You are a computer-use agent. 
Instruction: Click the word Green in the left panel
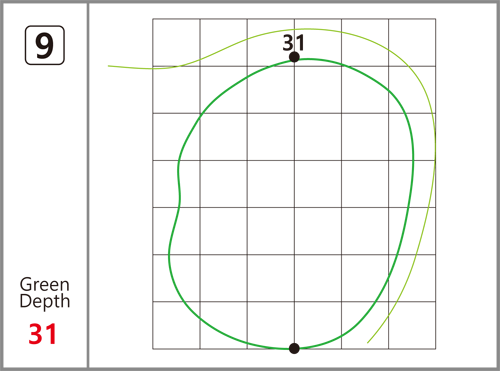(45, 284)
